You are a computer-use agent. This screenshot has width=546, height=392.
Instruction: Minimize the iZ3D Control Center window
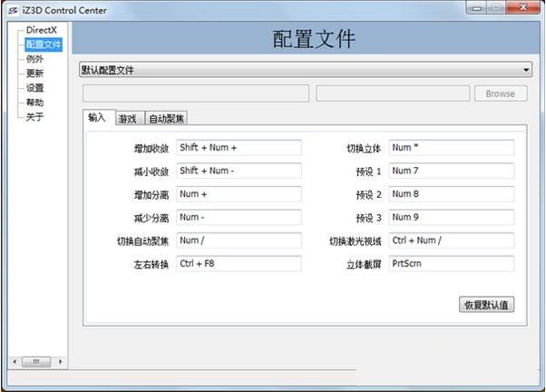(x=477, y=7)
